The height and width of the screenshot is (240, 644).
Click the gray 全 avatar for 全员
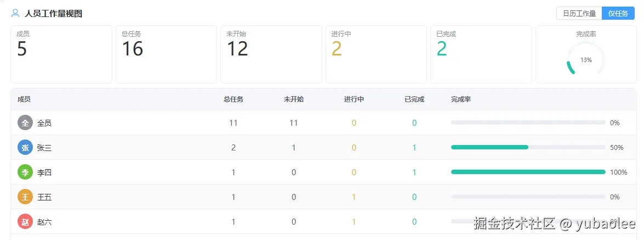point(25,123)
